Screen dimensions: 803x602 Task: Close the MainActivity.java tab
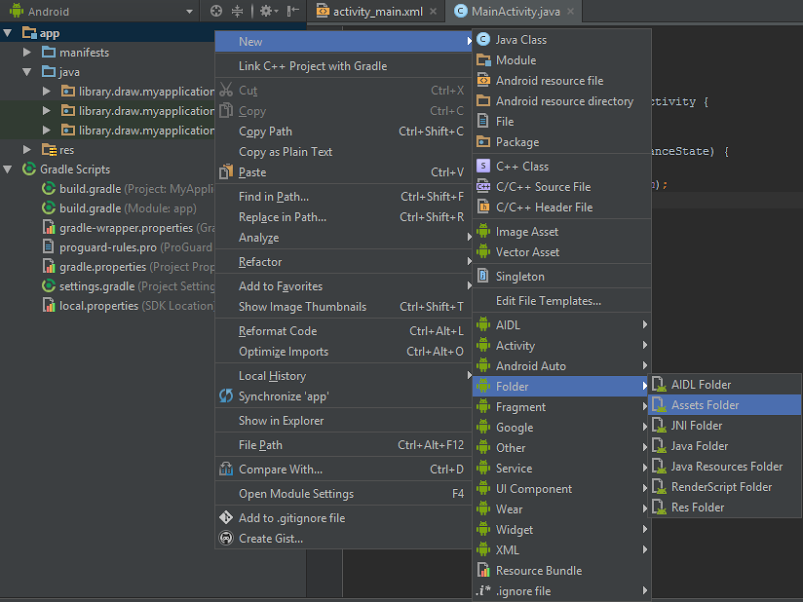pos(570,11)
